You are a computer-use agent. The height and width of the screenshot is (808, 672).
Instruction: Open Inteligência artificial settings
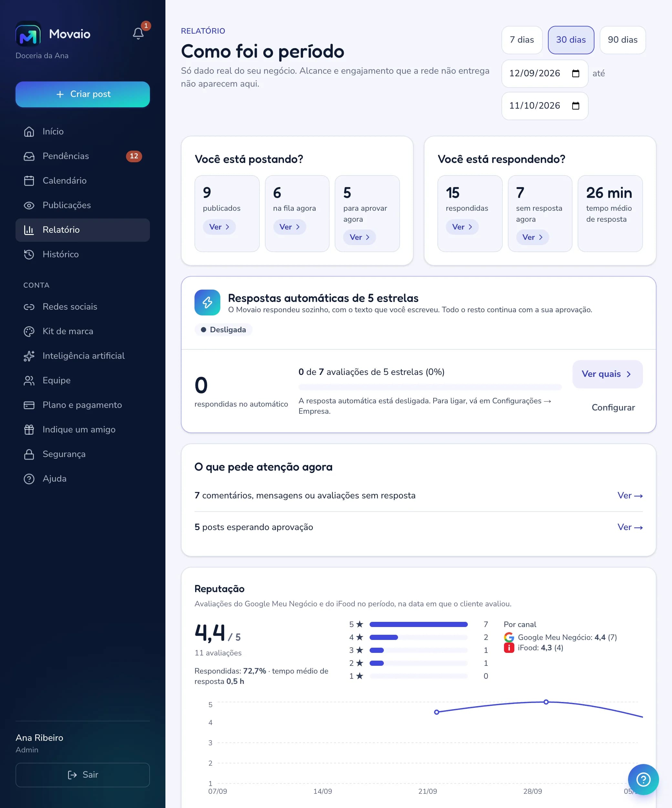point(83,356)
